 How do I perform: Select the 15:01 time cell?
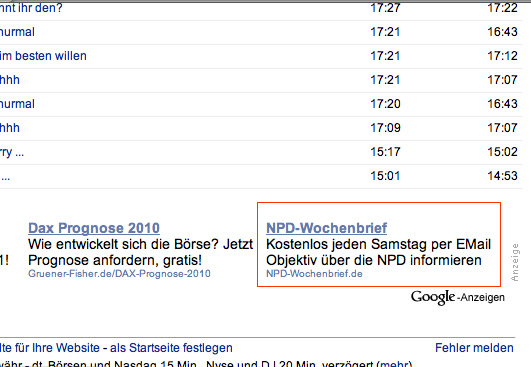[x=385, y=176]
